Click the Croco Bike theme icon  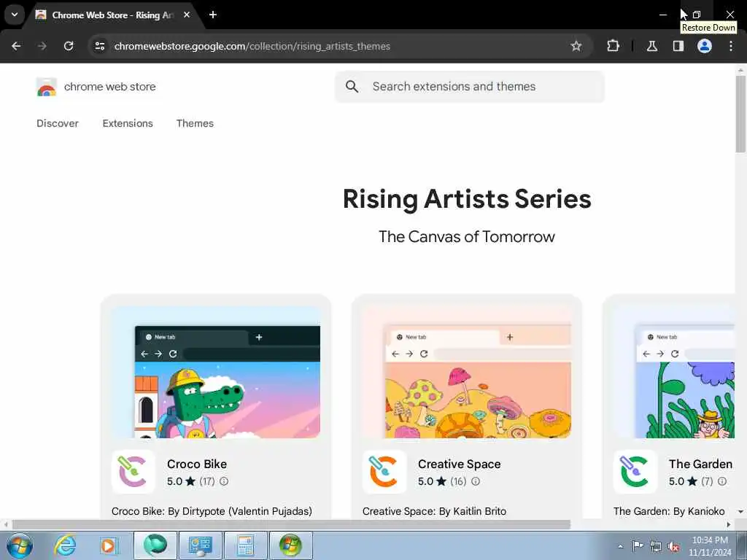tap(133, 472)
